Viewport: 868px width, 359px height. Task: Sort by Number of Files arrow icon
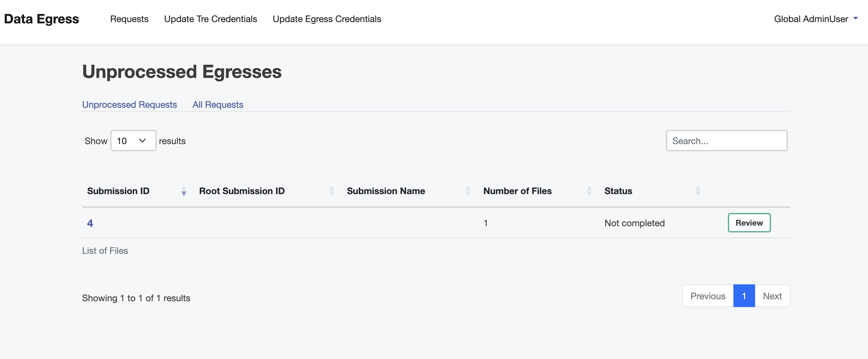pos(589,191)
